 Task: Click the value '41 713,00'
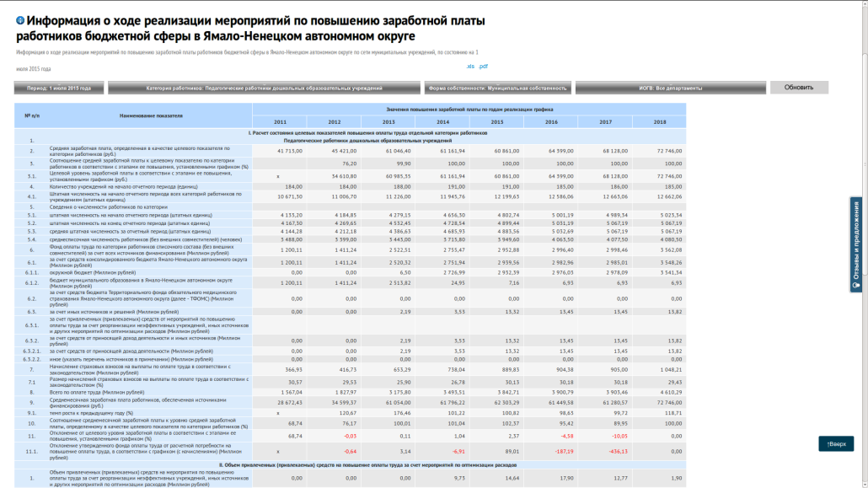290,151
